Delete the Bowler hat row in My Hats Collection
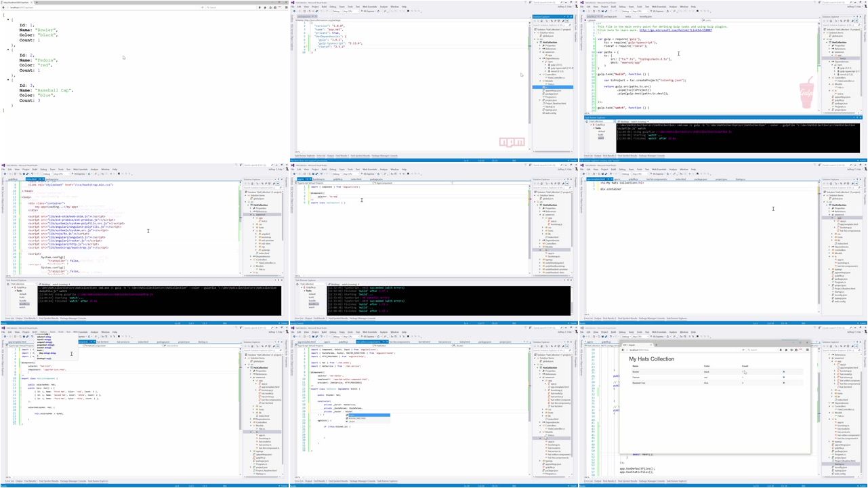The width and height of the screenshot is (868, 488). tap(784, 371)
